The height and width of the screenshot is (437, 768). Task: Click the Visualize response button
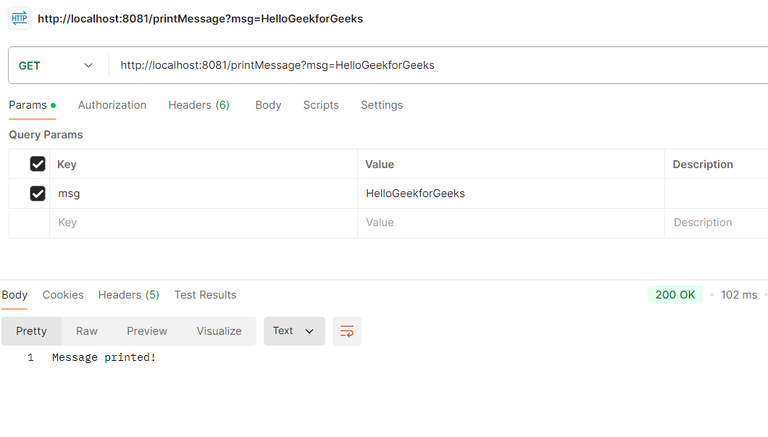click(x=219, y=331)
